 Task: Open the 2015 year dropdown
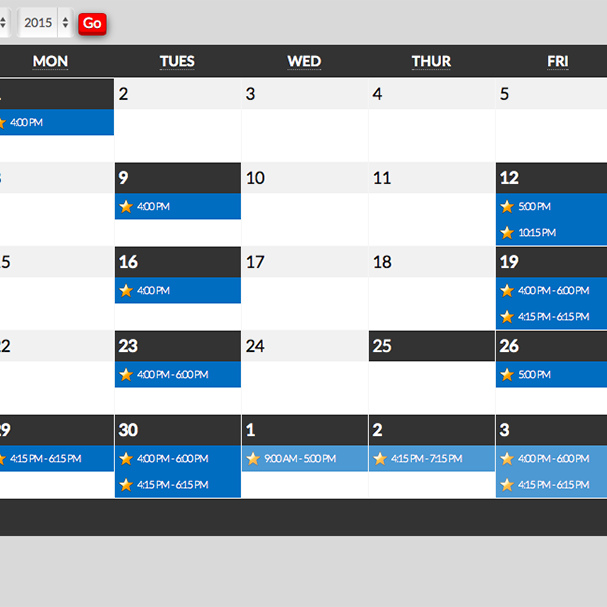click(x=46, y=22)
